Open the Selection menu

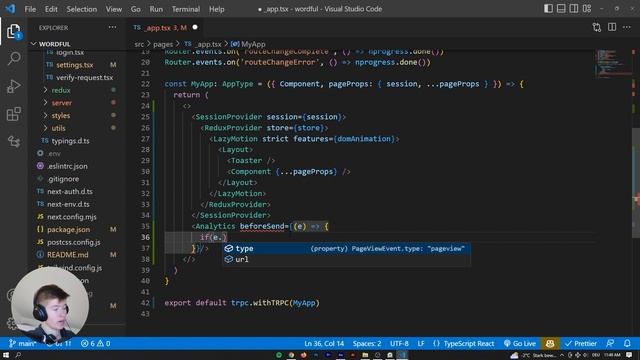click(82, 9)
